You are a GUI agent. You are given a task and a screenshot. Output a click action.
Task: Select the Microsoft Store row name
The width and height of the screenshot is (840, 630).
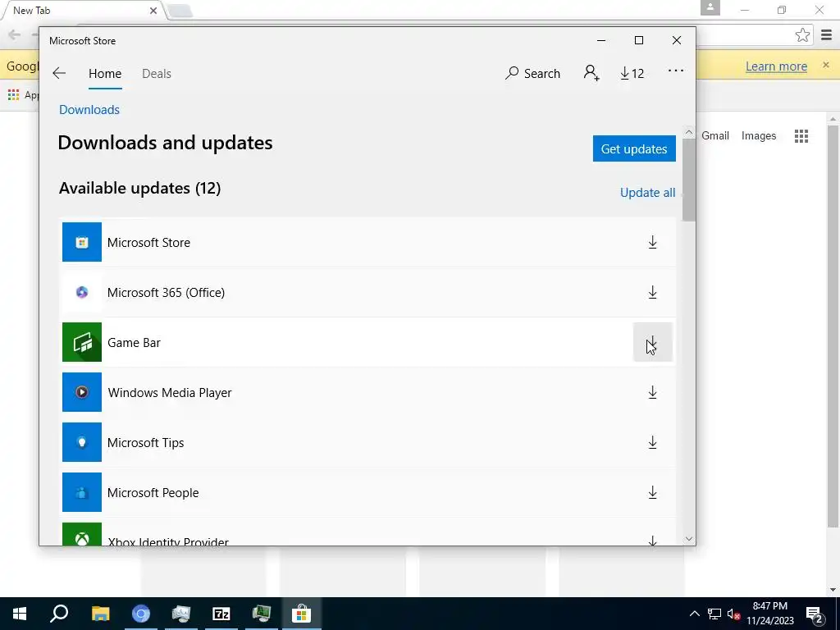[x=149, y=243]
